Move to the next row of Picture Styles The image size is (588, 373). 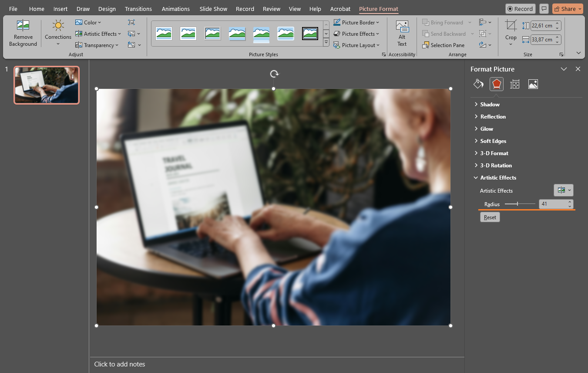point(326,34)
